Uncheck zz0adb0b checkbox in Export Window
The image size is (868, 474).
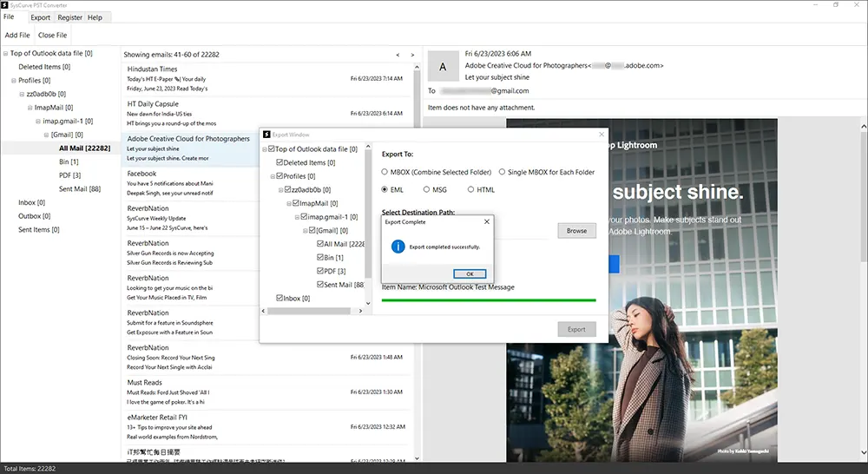288,189
